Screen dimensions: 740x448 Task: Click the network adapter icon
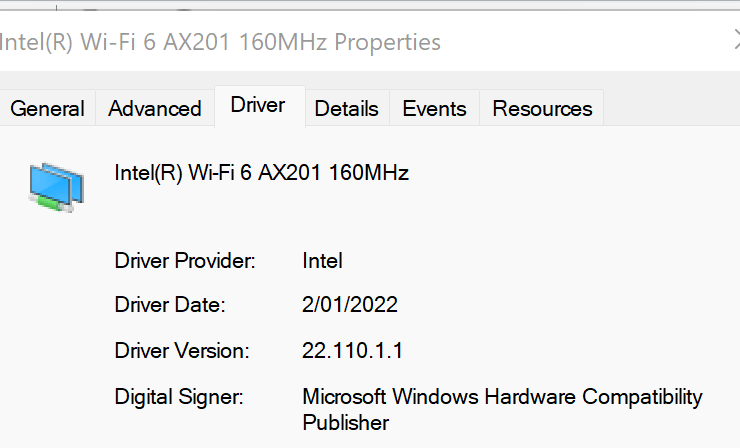pyautogui.click(x=57, y=187)
